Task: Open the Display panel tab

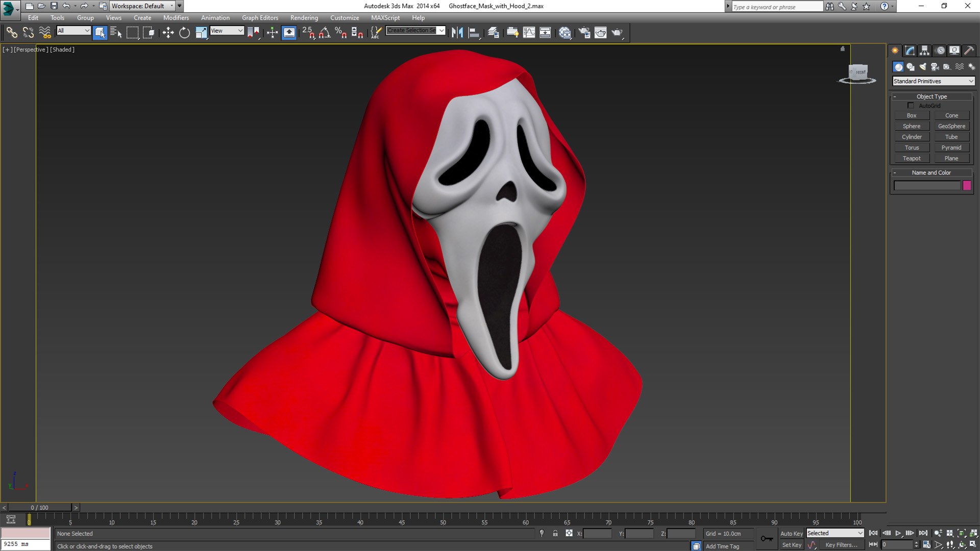Action: tap(954, 51)
